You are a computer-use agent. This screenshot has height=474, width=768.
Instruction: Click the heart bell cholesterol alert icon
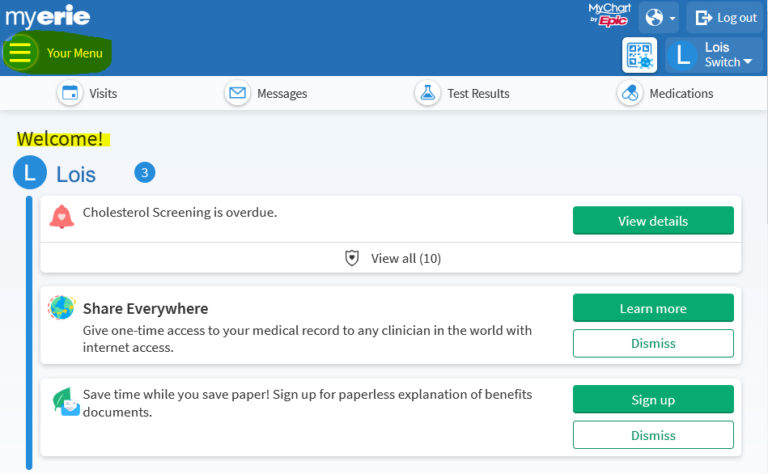(x=62, y=216)
